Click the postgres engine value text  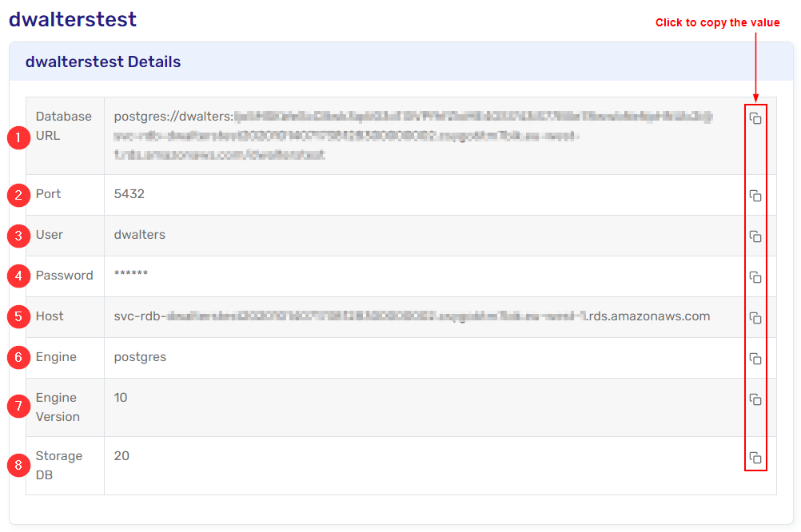click(x=140, y=357)
